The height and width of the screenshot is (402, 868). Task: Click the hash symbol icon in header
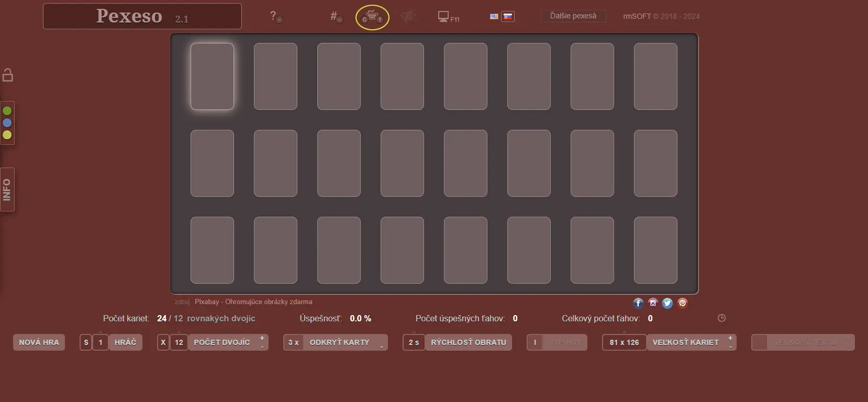pyautogui.click(x=335, y=17)
